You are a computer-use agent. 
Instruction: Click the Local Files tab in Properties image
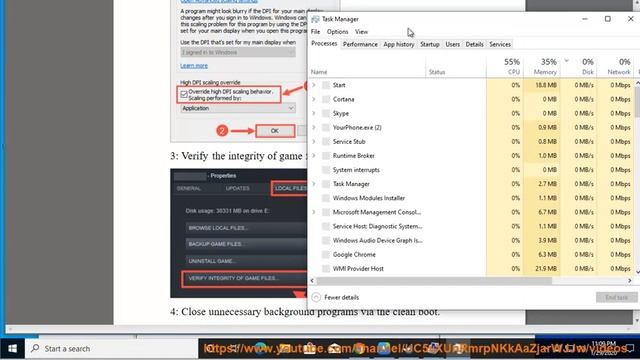tap(290, 188)
